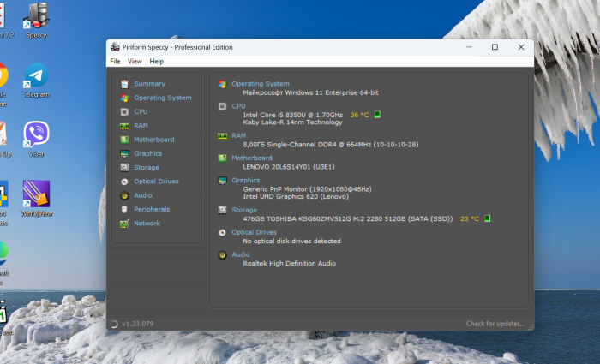Click the Optical Drives disc icon in sidebar

[124, 182]
